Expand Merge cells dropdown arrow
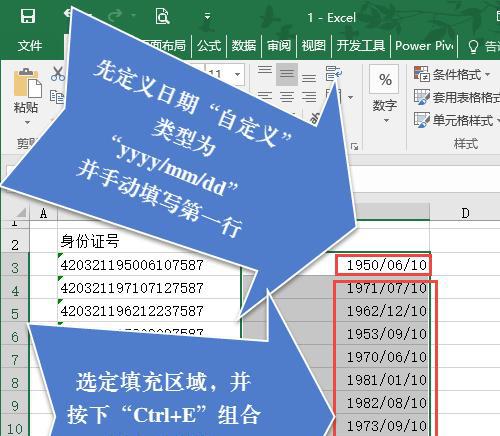500x436 pixels. pos(350,97)
